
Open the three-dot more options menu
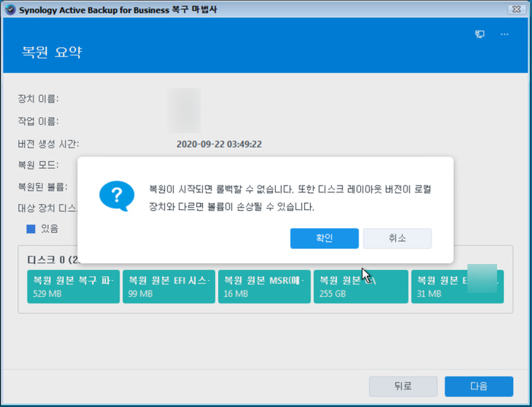[x=504, y=34]
